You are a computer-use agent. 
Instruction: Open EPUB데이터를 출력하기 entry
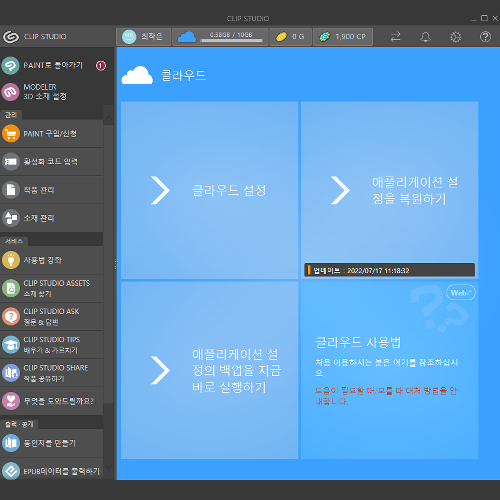point(52,471)
